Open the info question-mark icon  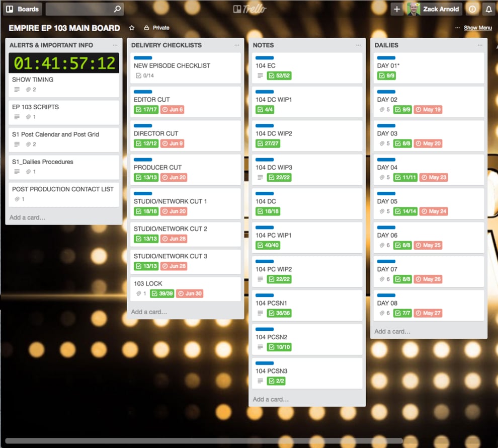pos(472,9)
